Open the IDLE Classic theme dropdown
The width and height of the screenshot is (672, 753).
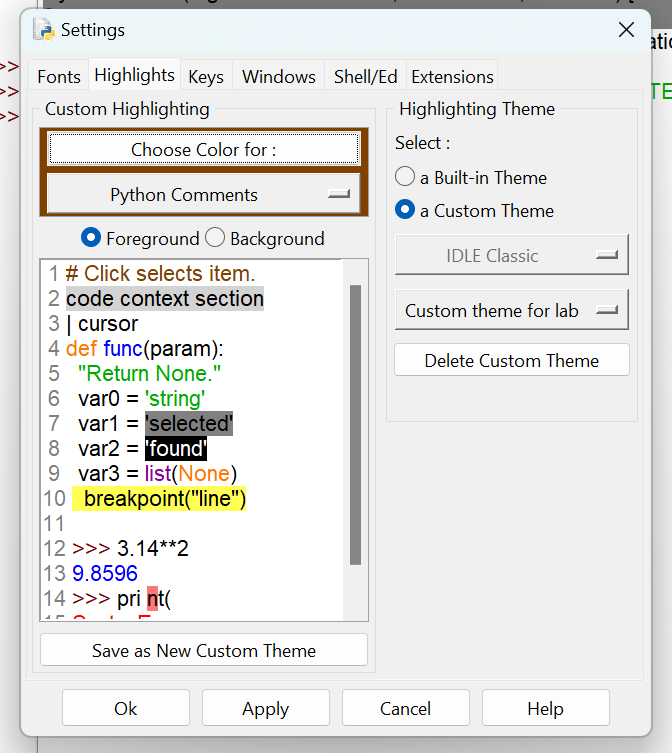pyautogui.click(x=511, y=256)
